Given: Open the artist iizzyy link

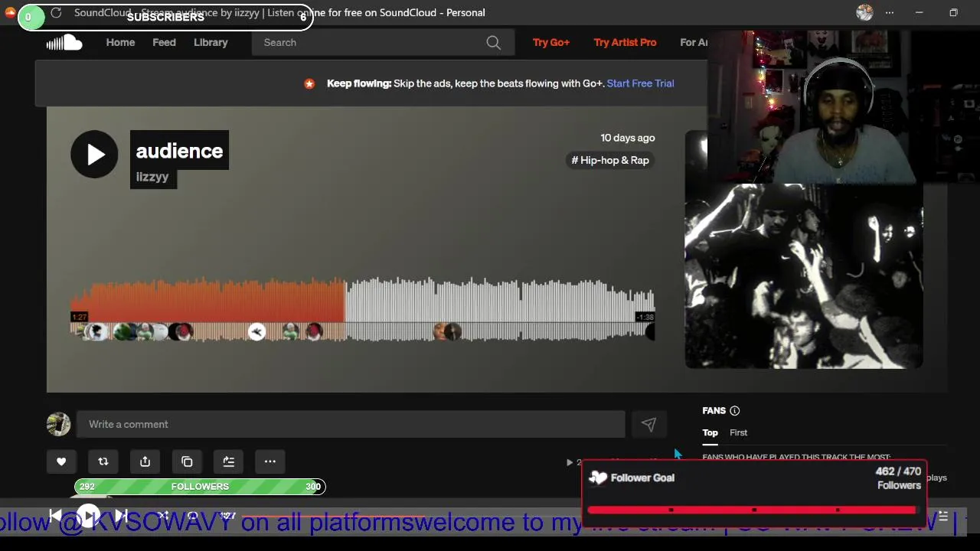Looking at the screenshot, I should pyautogui.click(x=152, y=177).
